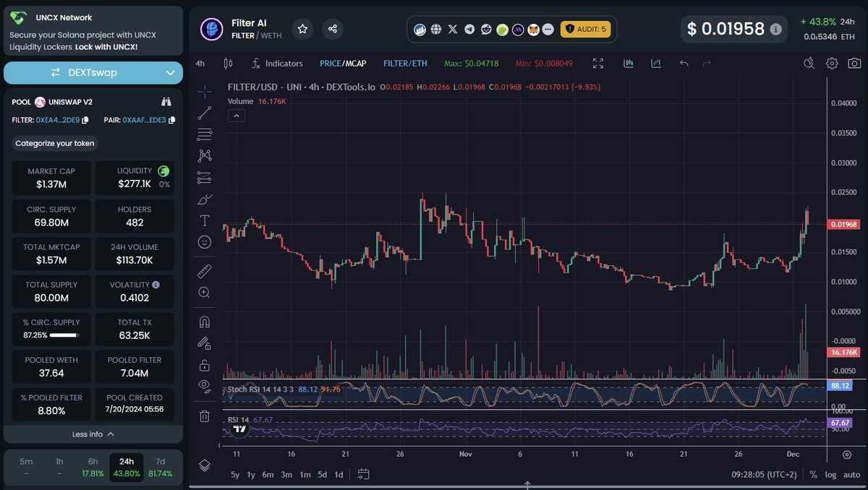Copy the PAIR contract address

(x=171, y=120)
